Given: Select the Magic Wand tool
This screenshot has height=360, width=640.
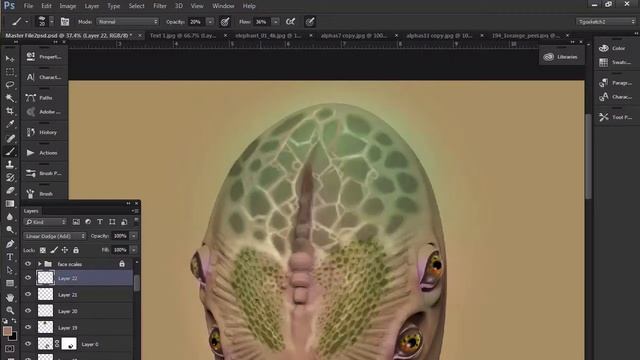Looking at the screenshot, I should [x=10, y=98].
